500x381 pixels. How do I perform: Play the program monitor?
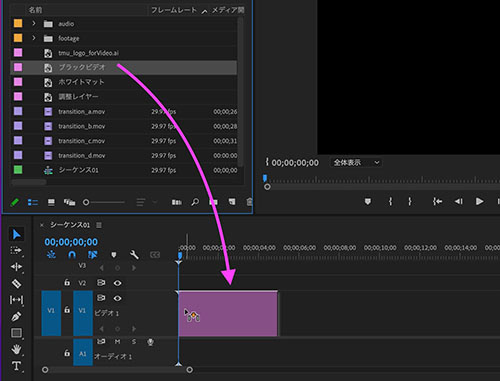click(x=479, y=201)
